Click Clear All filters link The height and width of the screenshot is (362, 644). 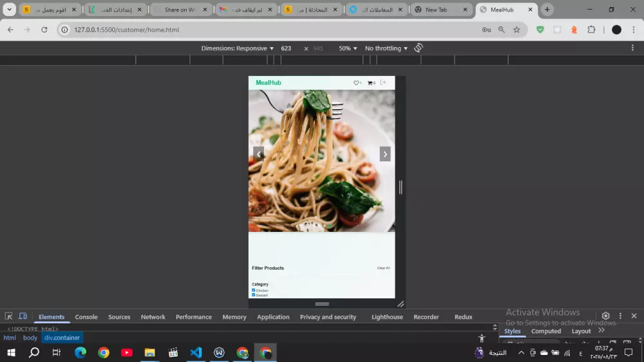[384, 268]
